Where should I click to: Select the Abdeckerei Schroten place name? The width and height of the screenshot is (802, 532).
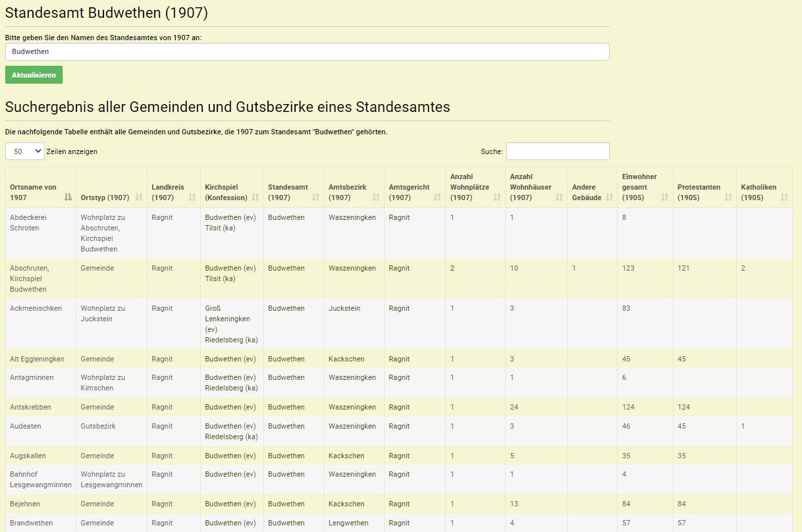pyautogui.click(x=28, y=223)
